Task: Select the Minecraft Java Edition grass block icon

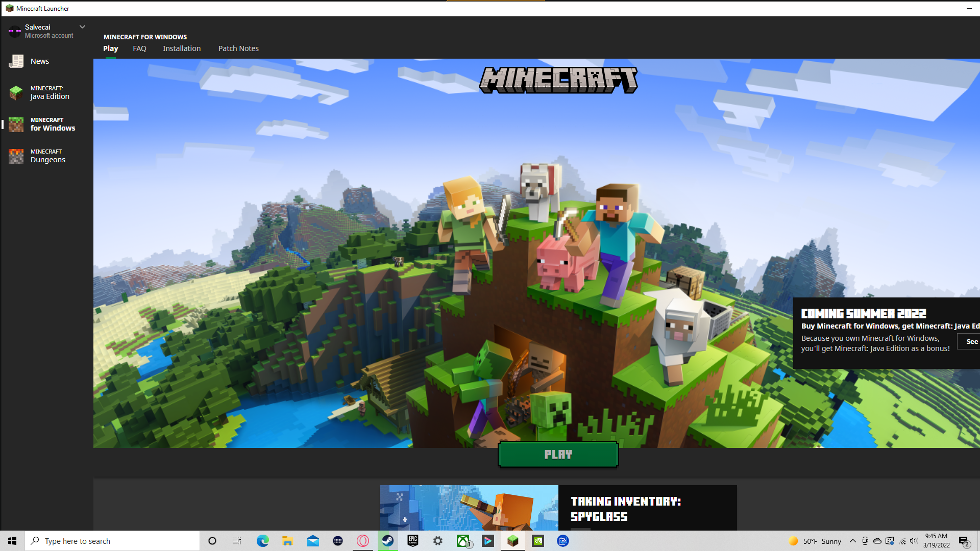Action: point(16,93)
